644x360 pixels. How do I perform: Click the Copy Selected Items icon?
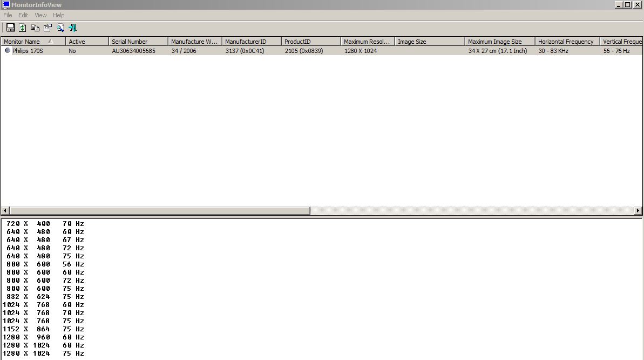(x=35, y=28)
